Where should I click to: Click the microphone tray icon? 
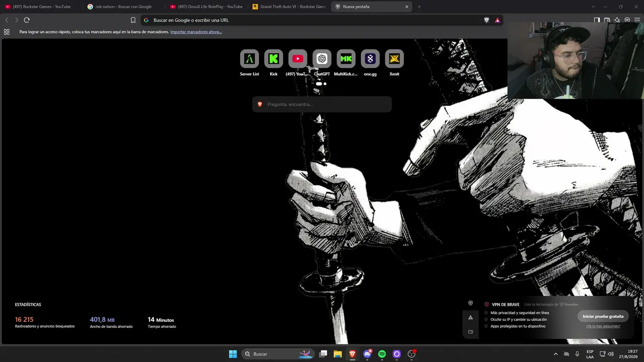pyautogui.click(x=577, y=354)
